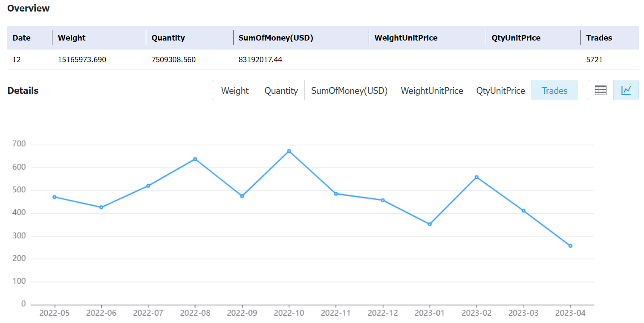Click the 2023-01 data point on chart
The width and height of the screenshot is (644, 323).
tap(430, 224)
